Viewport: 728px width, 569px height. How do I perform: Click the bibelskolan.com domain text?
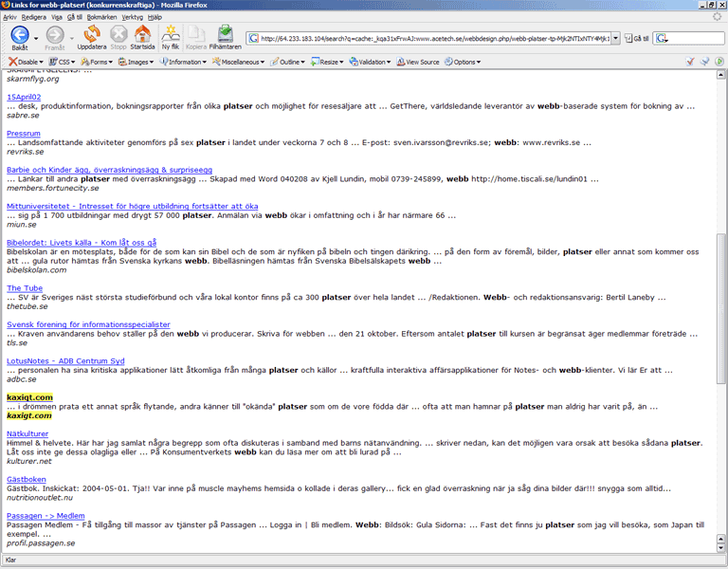(37, 270)
